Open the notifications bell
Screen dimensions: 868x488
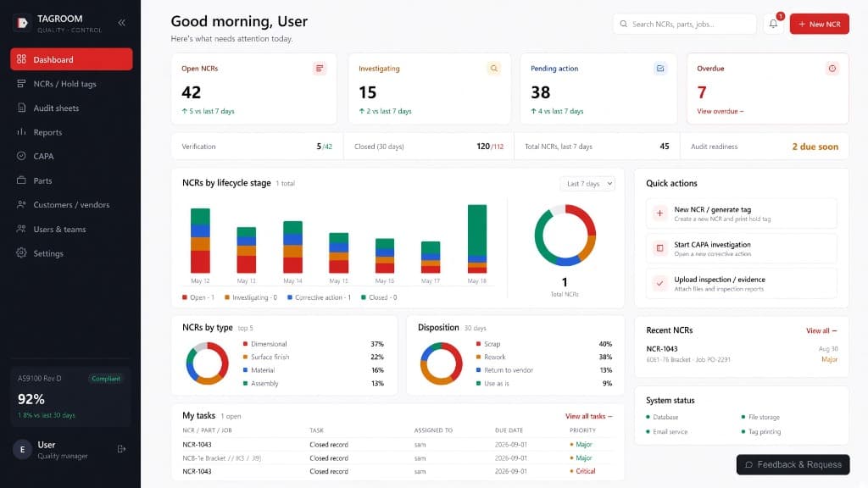pyautogui.click(x=773, y=24)
